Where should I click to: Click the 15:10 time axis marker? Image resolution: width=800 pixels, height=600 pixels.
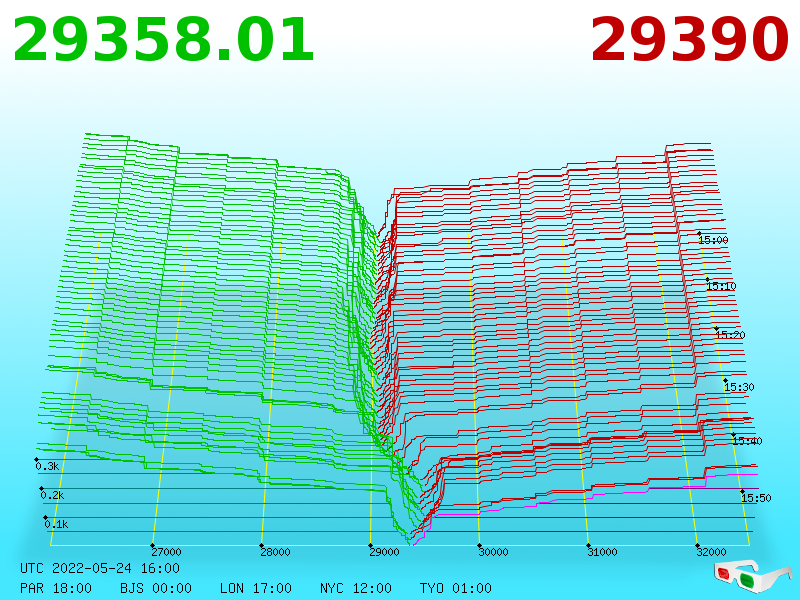coord(721,286)
